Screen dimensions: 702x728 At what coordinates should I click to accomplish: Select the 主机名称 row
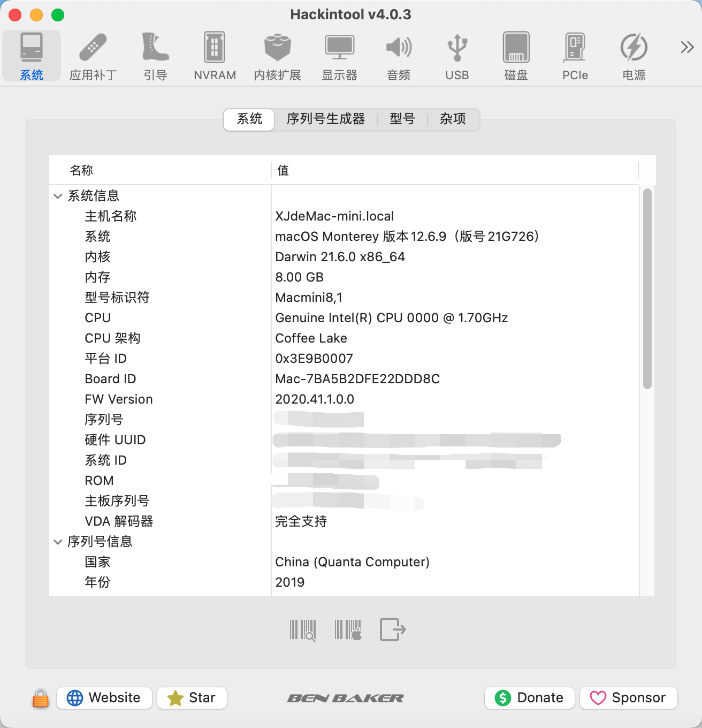tap(345, 216)
